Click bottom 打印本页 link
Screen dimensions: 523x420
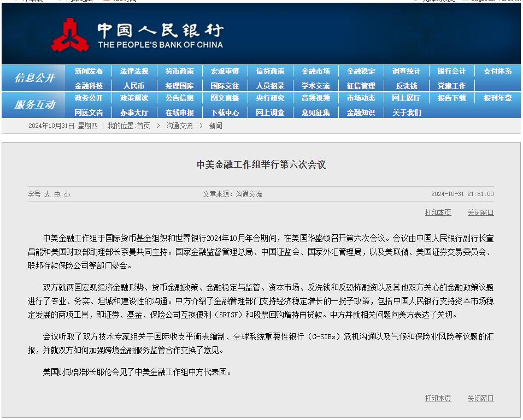(438, 398)
